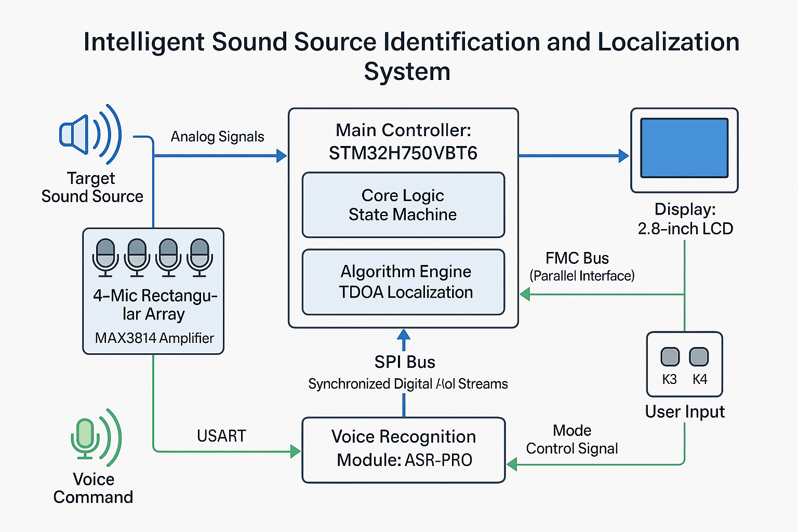Click the diagram title 'Intelligent Sound Source Identification and Localization System'

(411, 56)
